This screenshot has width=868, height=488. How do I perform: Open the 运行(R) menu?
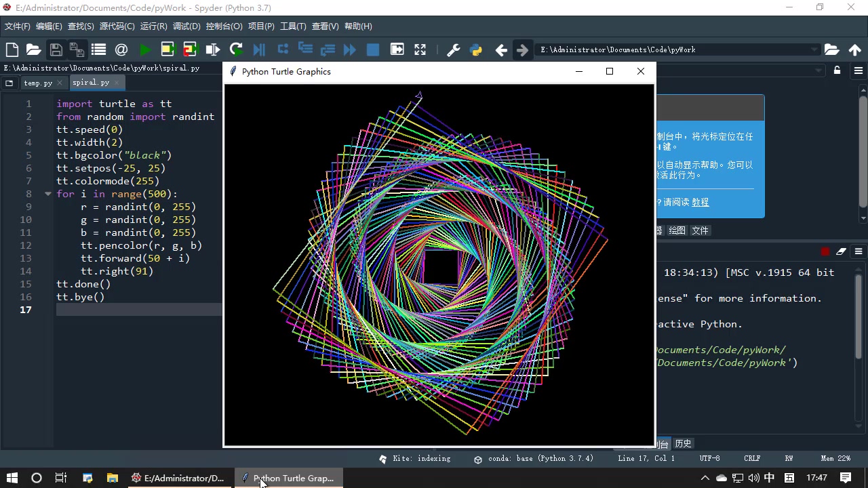(x=153, y=26)
